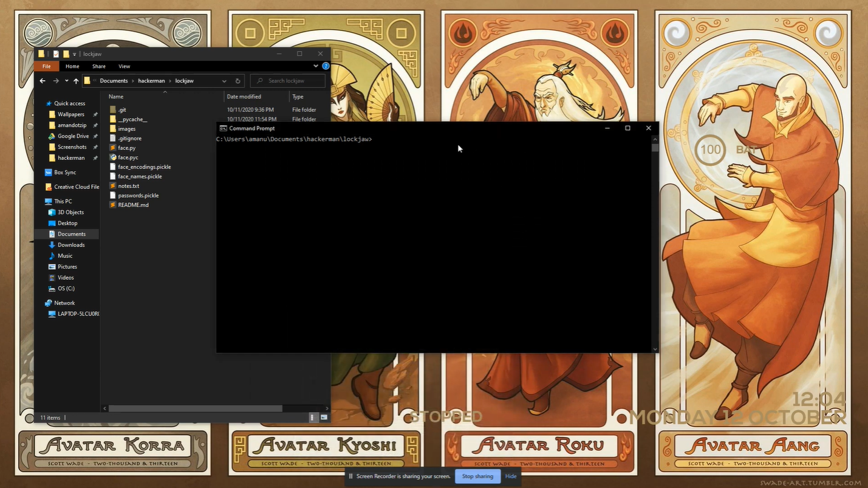Open the LAPTOP-5LCU0R network computer
Image resolution: width=868 pixels, height=488 pixels.
click(78, 314)
